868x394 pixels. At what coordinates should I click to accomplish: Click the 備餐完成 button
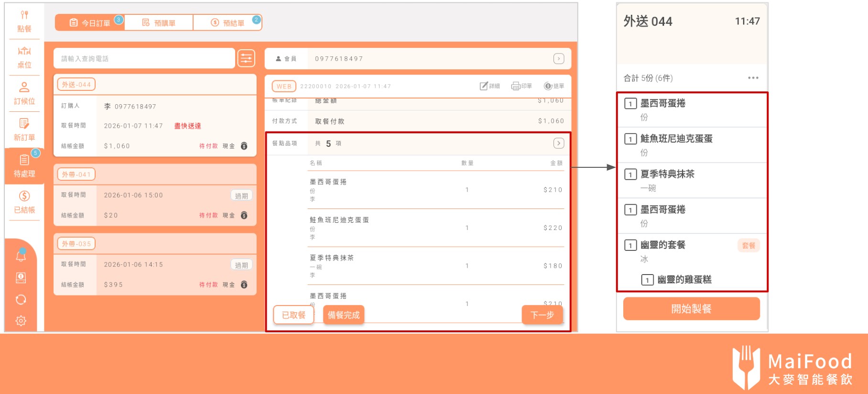[343, 315]
